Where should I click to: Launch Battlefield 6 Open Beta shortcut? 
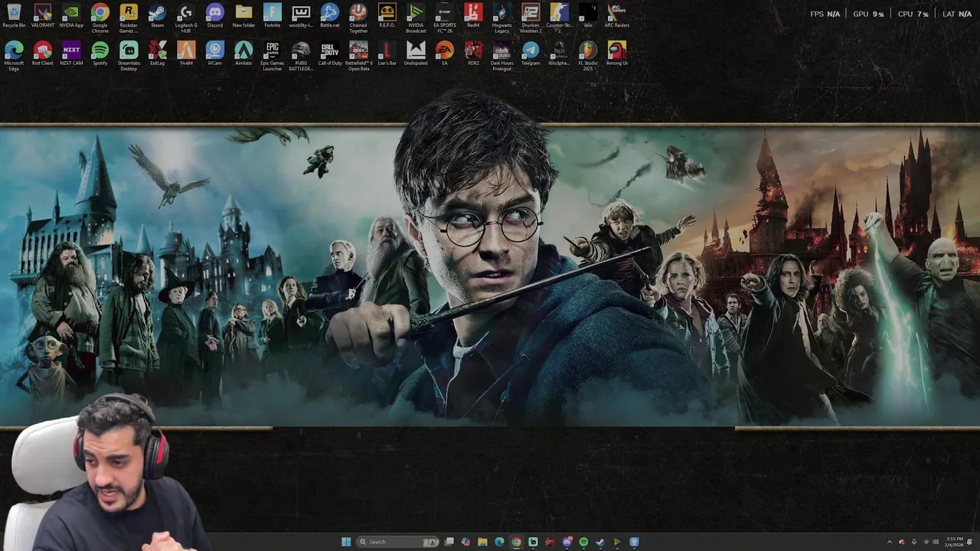click(358, 56)
